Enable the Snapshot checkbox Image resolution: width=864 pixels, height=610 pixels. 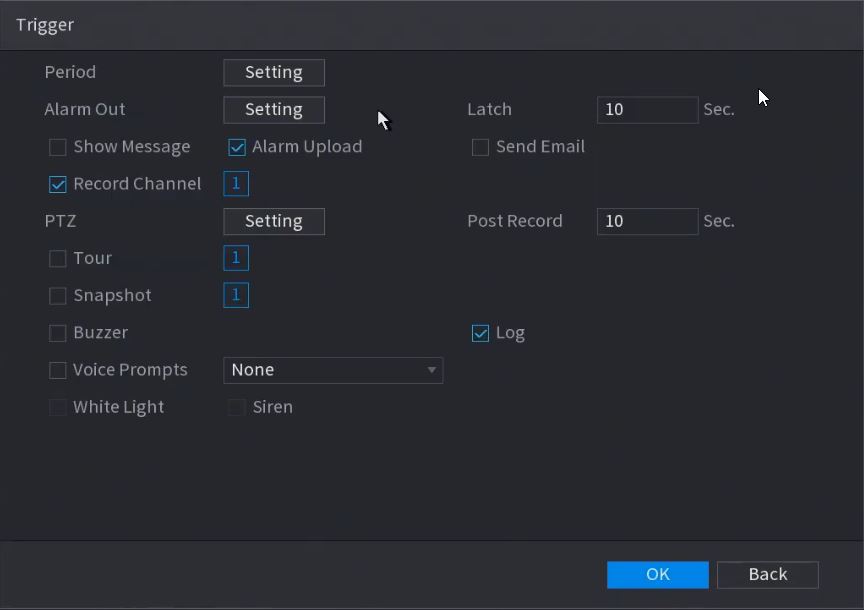pyautogui.click(x=58, y=296)
